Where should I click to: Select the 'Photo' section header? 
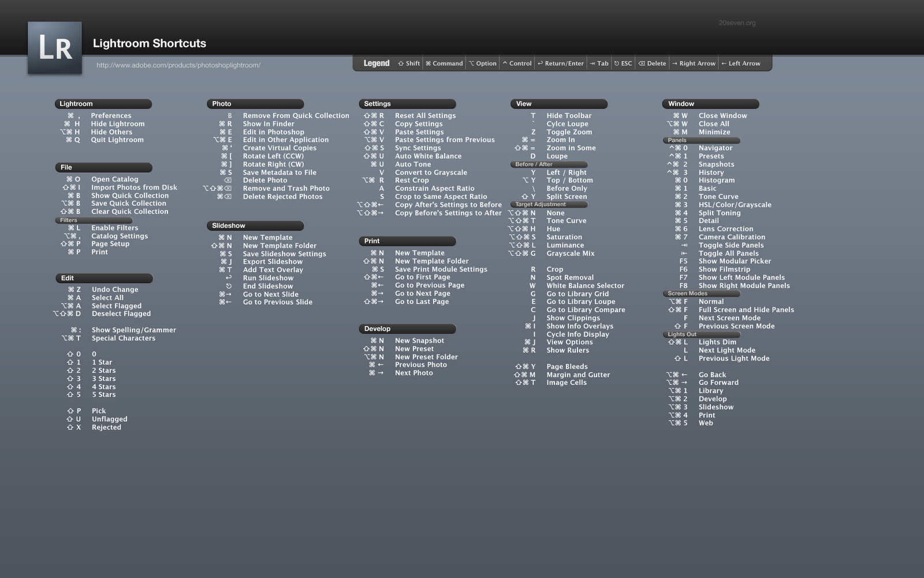[x=255, y=104]
